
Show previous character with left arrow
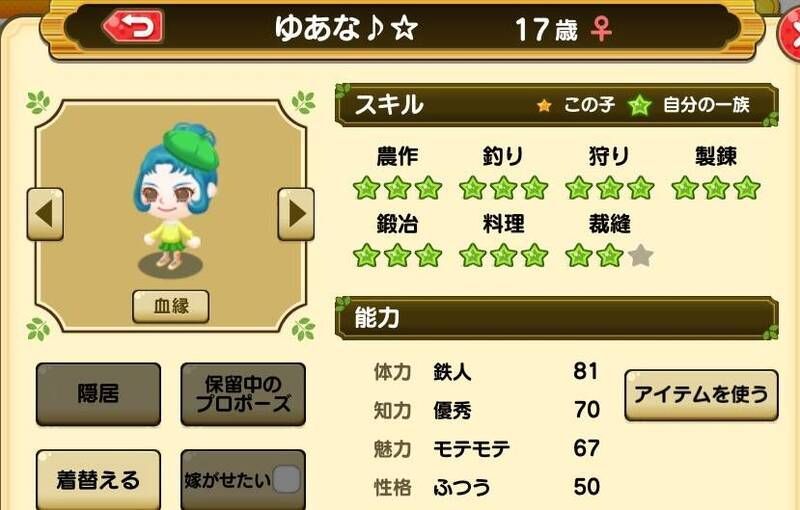click(x=45, y=214)
